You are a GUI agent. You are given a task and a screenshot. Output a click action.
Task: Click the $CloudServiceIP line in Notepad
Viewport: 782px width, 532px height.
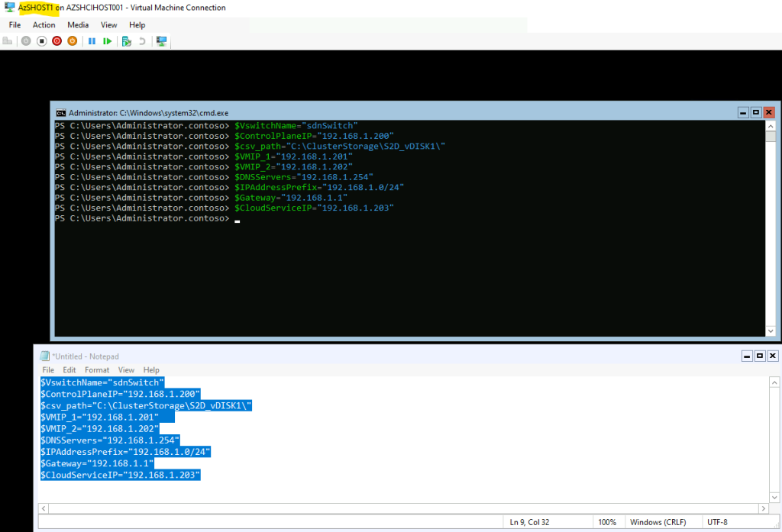click(x=120, y=475)
